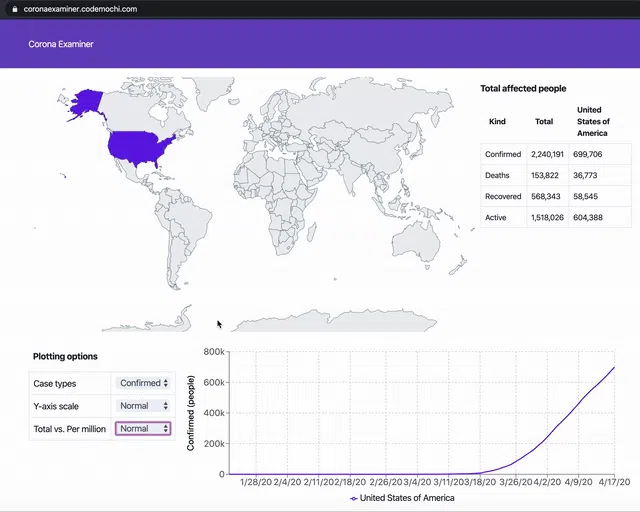640x512 pixels.
Task: Click the chart line end near 4/17/20
Action: [614, 367]
